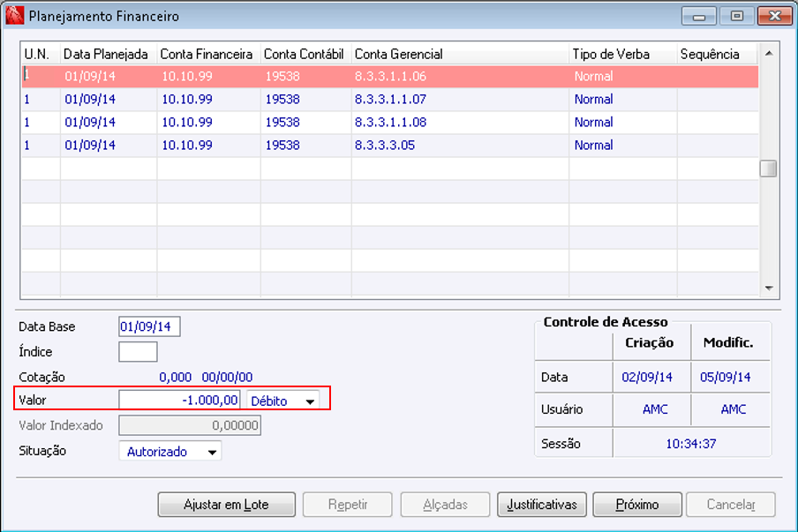
Task: Click the disabled Repetir button
Action: coord(348,505)
